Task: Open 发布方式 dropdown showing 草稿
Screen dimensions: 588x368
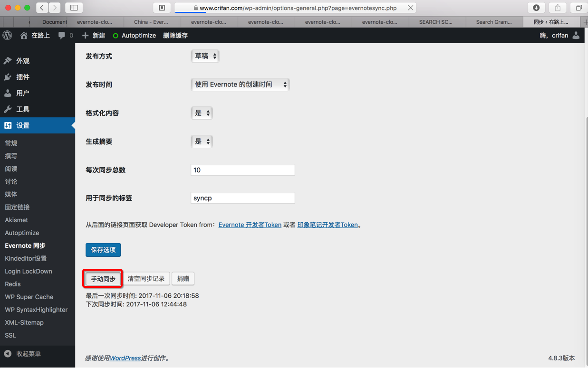Action: (x=205, y=56)
